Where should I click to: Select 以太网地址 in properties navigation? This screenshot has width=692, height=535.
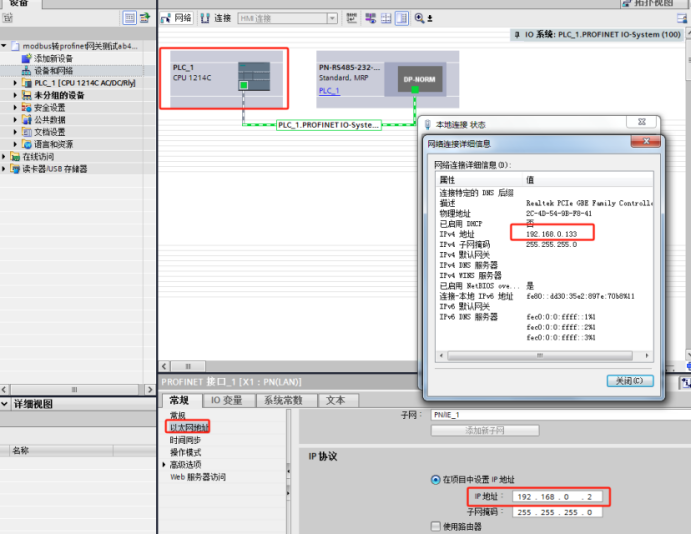point(189,427)
